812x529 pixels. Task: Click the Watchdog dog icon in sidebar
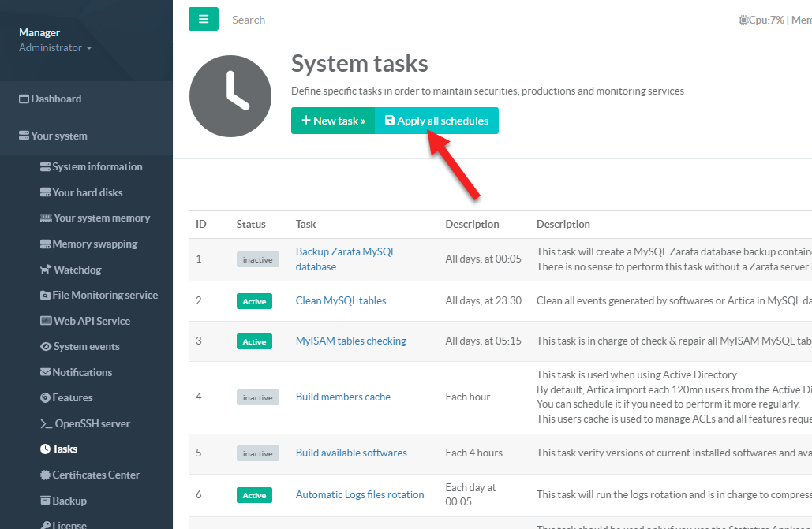coord(46,270)
